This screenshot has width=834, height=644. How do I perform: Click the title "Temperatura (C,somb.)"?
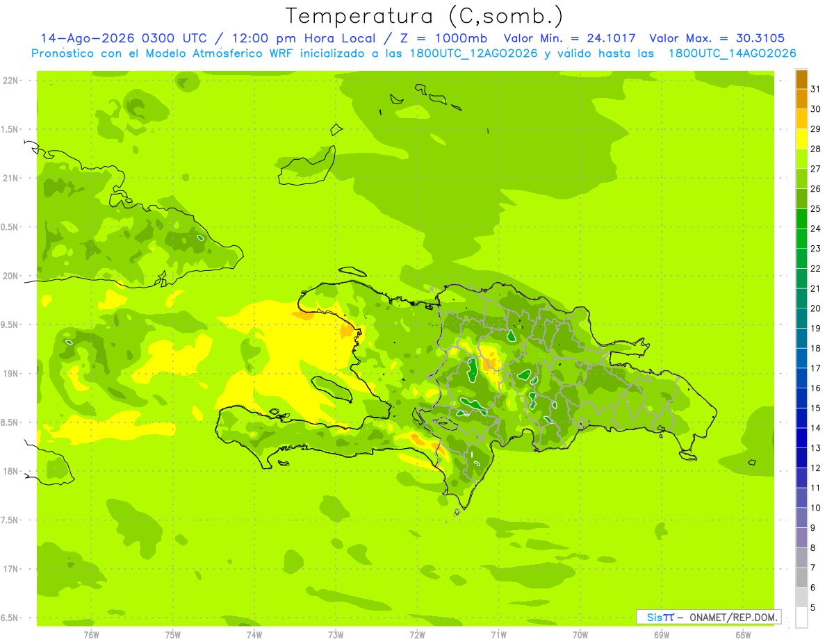[x=424, y=16]
